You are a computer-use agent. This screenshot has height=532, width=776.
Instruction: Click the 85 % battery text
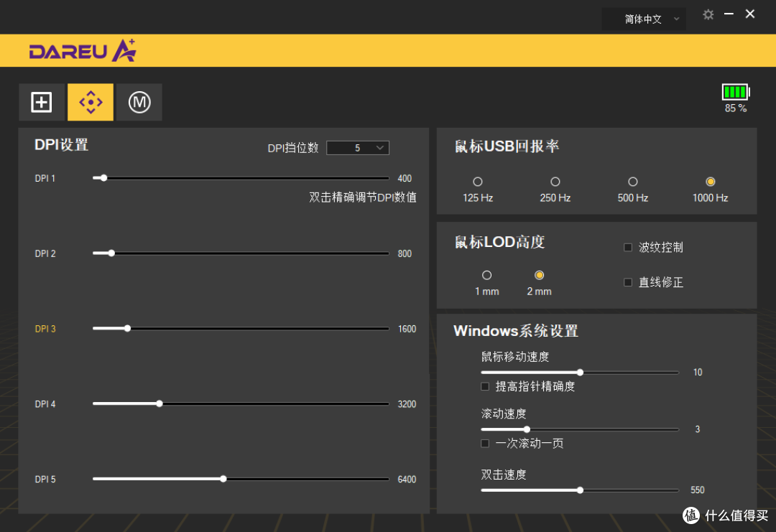point(736,108)
